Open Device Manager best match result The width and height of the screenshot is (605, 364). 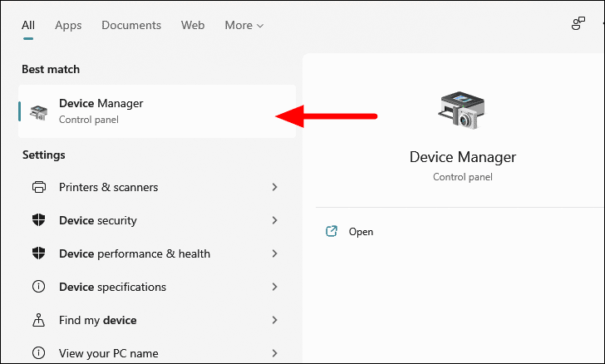[x=157, y=111]
